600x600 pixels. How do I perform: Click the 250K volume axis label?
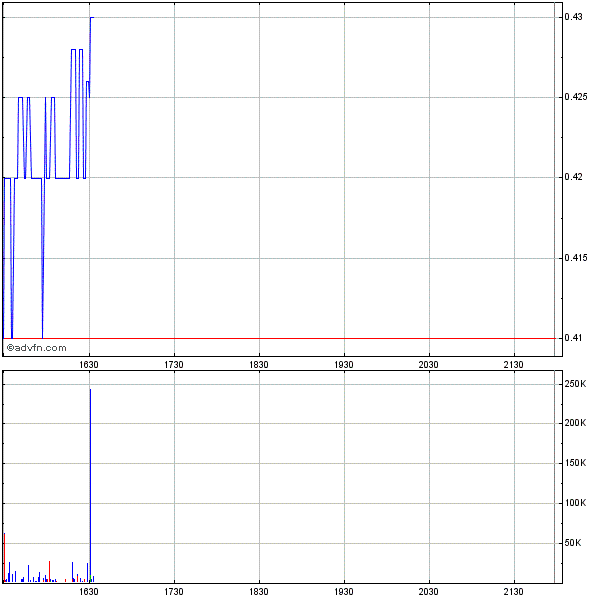575,384
